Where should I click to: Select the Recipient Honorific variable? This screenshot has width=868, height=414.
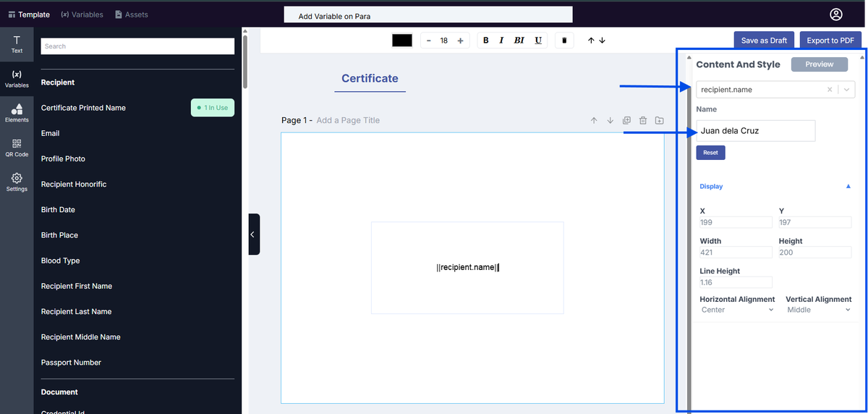pos(74,184)
